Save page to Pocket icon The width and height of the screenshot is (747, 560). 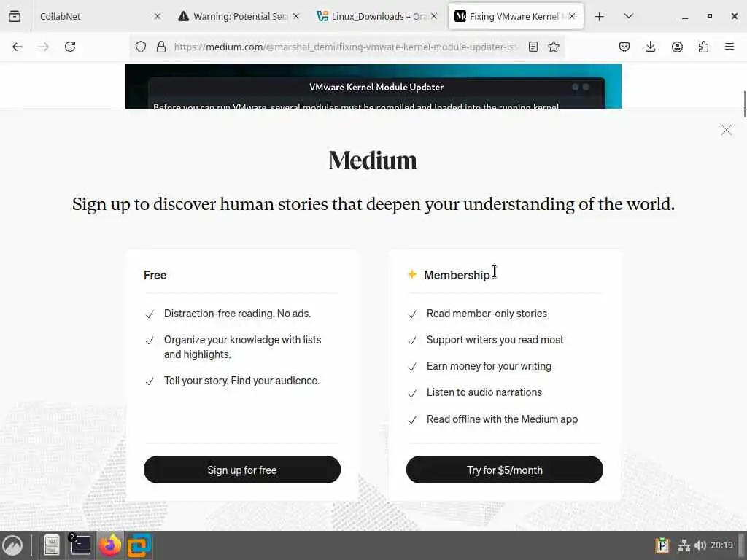click(624, 47)
